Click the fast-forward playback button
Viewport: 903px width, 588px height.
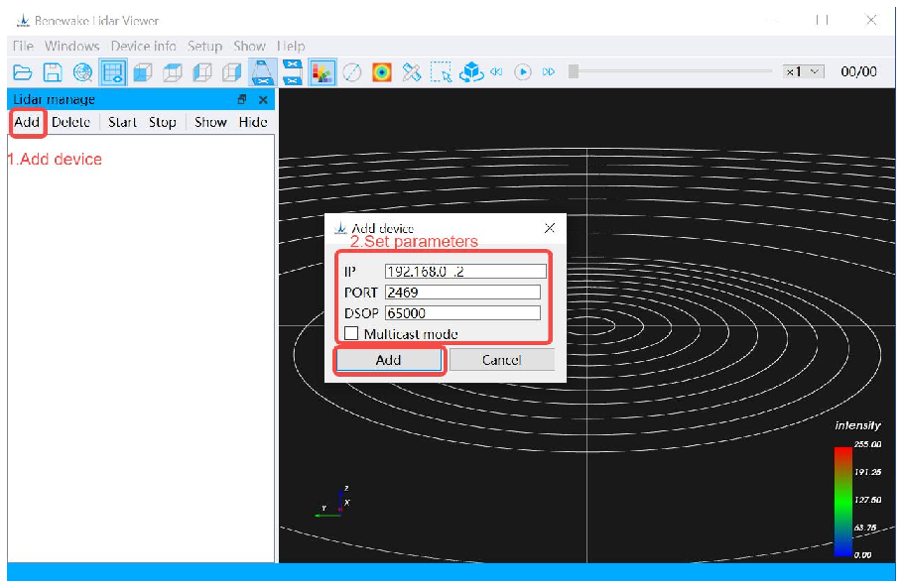548,72
